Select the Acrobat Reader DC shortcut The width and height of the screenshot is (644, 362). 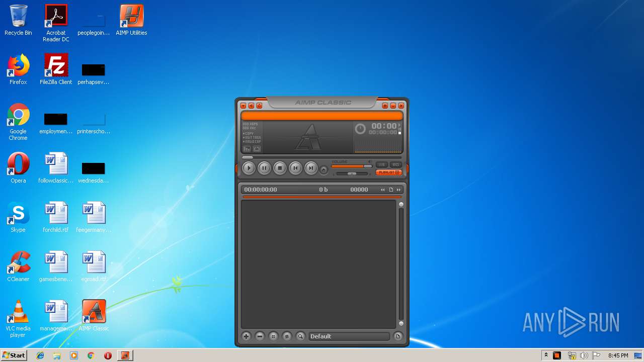pyautogui.click(x=56, y=23)
